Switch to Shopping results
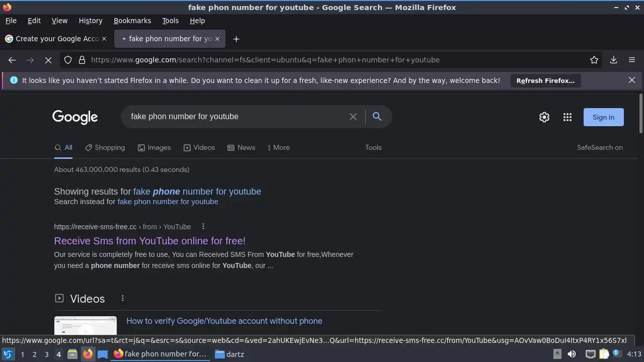This screenshot has width=644, height=362. pyautogui.click(x=105, y=148)
